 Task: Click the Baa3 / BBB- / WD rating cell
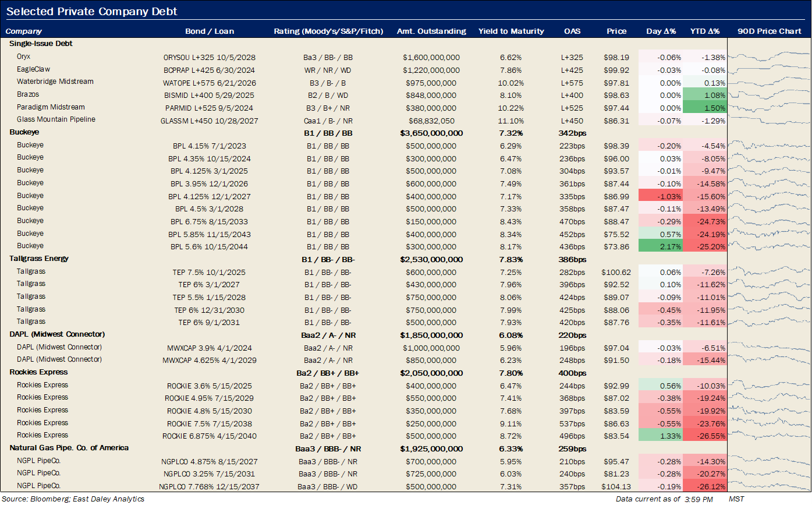328,486
